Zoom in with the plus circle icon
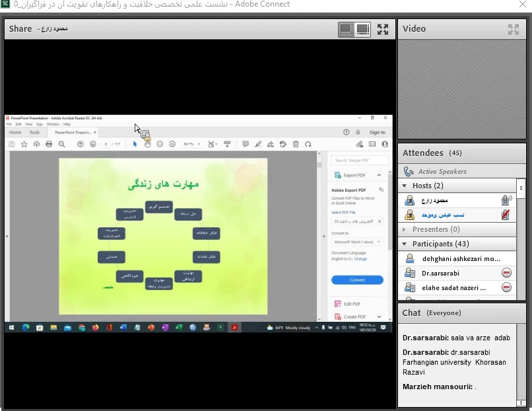This screenshot has width=532, height=411. pyautogui.click(x=172, y=144)
